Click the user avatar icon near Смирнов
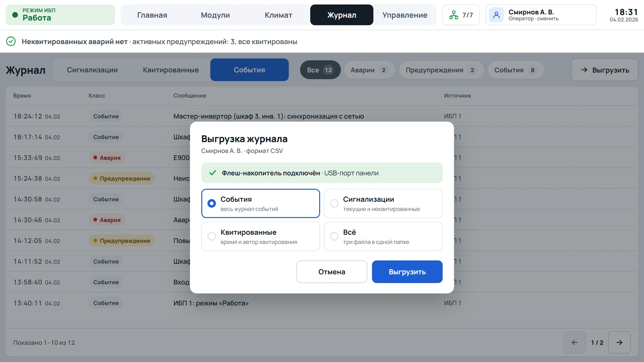Screen dimensions: 644x362 pos(496,15)
